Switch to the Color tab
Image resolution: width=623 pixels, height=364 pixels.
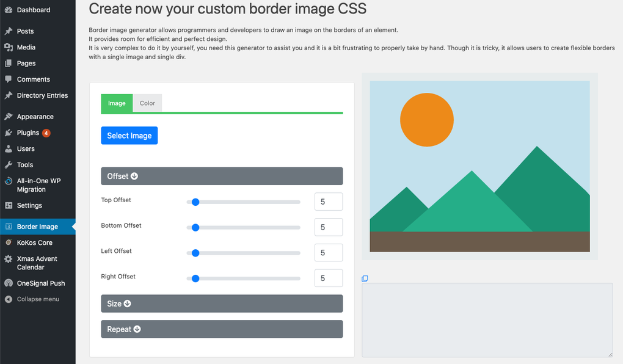[147, 103]
